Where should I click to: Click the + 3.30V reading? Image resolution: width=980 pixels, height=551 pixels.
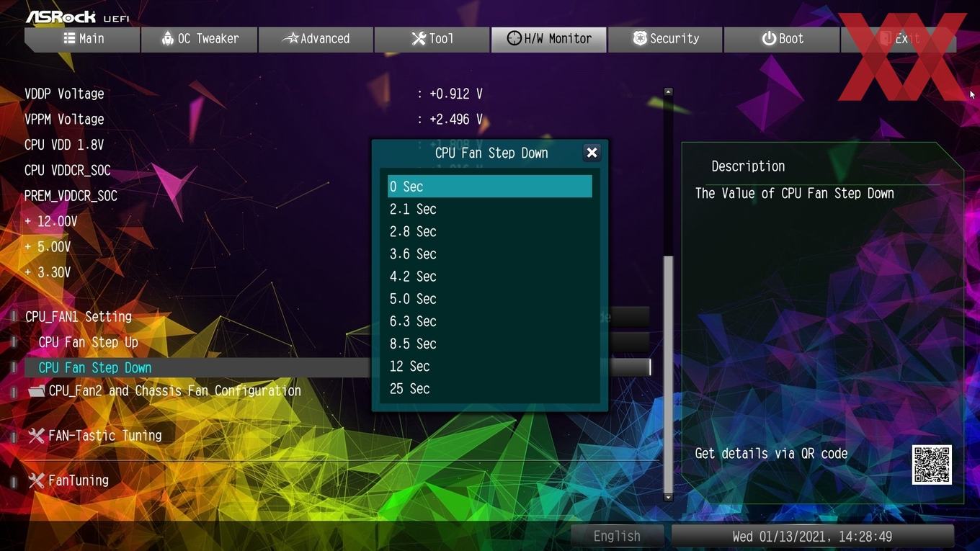[x=48, y=272]
